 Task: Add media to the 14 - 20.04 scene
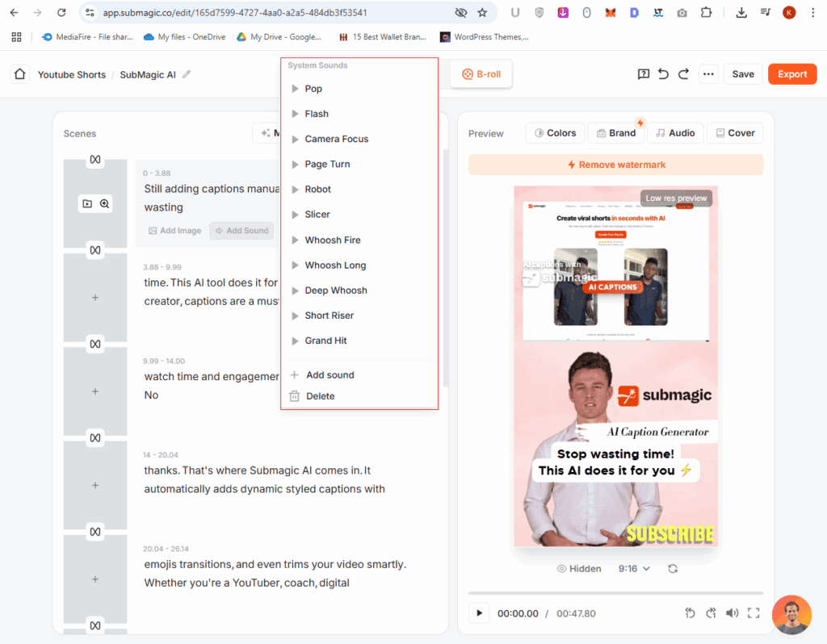[95, 485]
